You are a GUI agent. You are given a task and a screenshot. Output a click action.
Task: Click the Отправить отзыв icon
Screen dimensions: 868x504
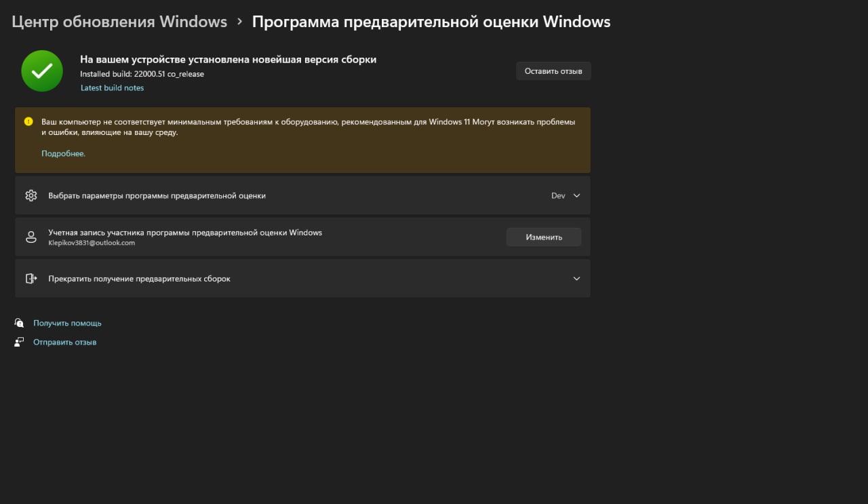[x=19, y=342]
